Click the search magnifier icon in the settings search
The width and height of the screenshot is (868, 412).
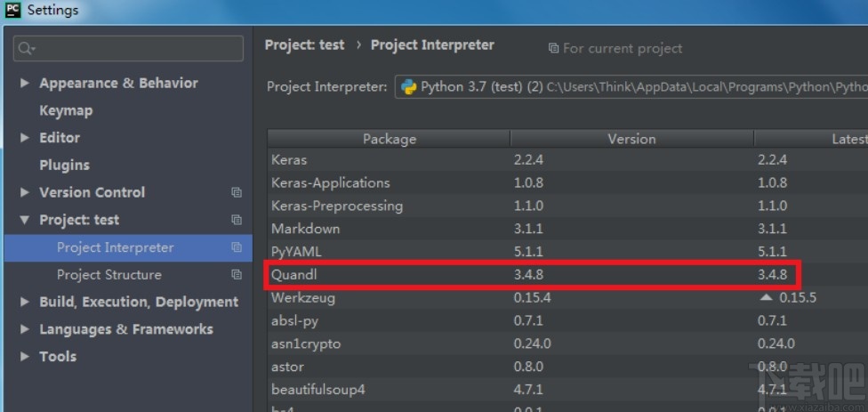pos(26,48)
